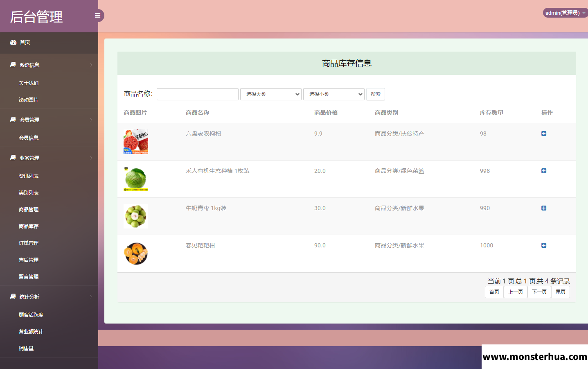588x369 pixels.
Task: Click dashboard icon next to 首页
Action: [13, 42]
